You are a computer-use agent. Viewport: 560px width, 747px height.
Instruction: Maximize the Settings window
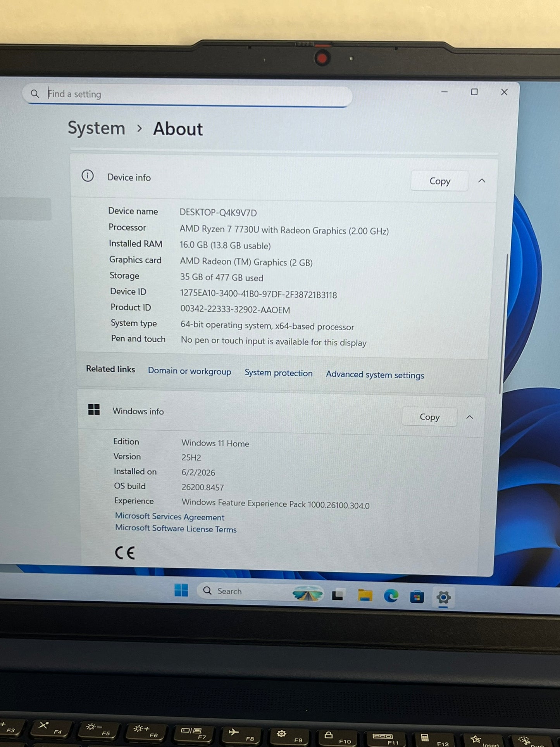tap(474, 92)
